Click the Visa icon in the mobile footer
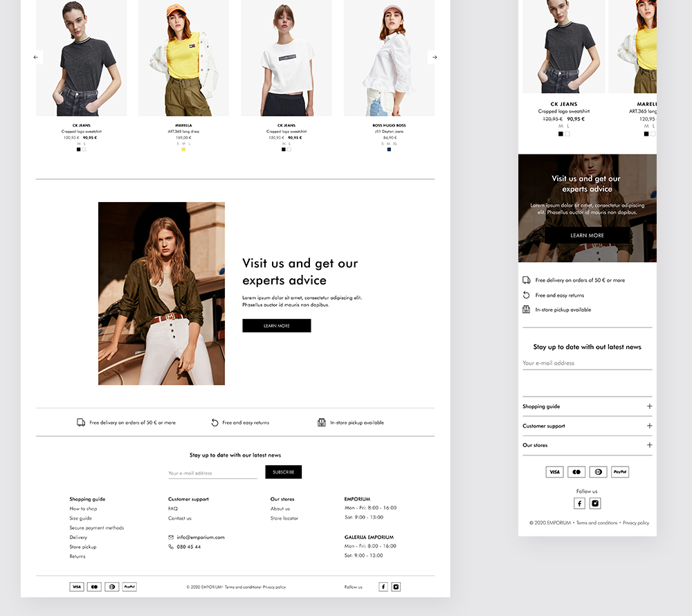 point(555,472)
